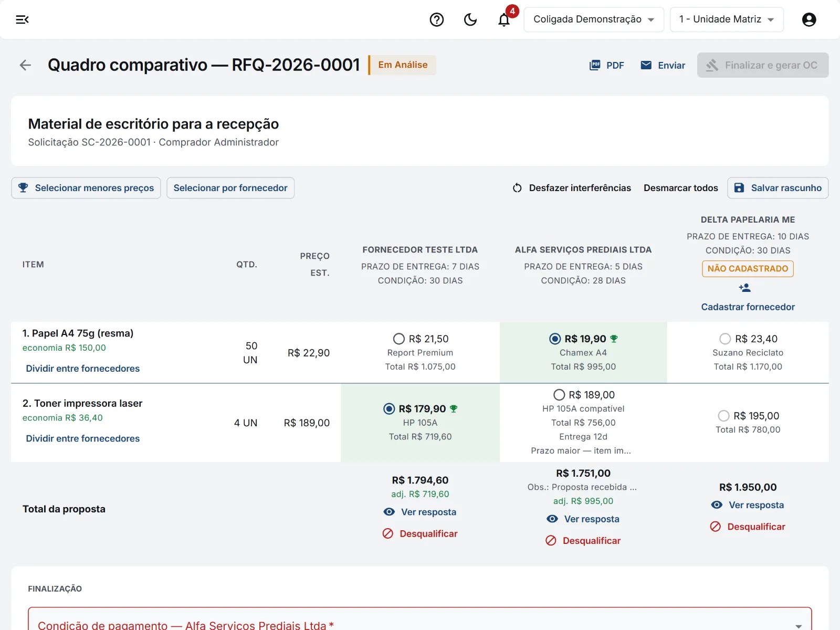Open Coligada Demonstração dropdown
The width and height of the screenshot is (840, 630).
[594, 19]
